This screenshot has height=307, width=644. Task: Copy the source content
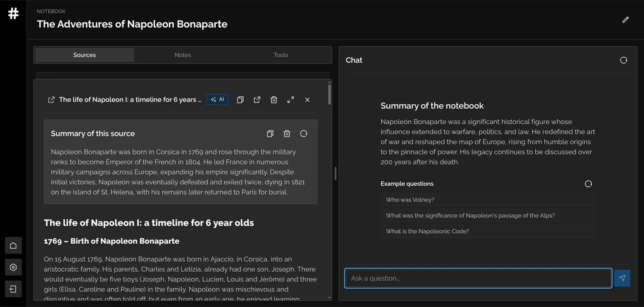(x=240, y=100)
